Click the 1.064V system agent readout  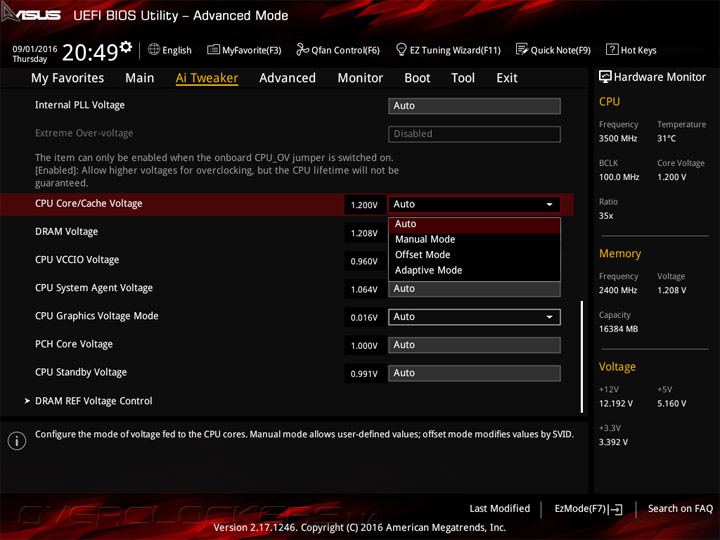[364, 289]
